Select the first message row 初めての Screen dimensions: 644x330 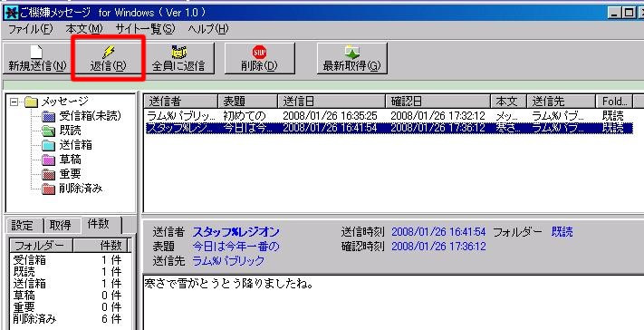(389, 115)
